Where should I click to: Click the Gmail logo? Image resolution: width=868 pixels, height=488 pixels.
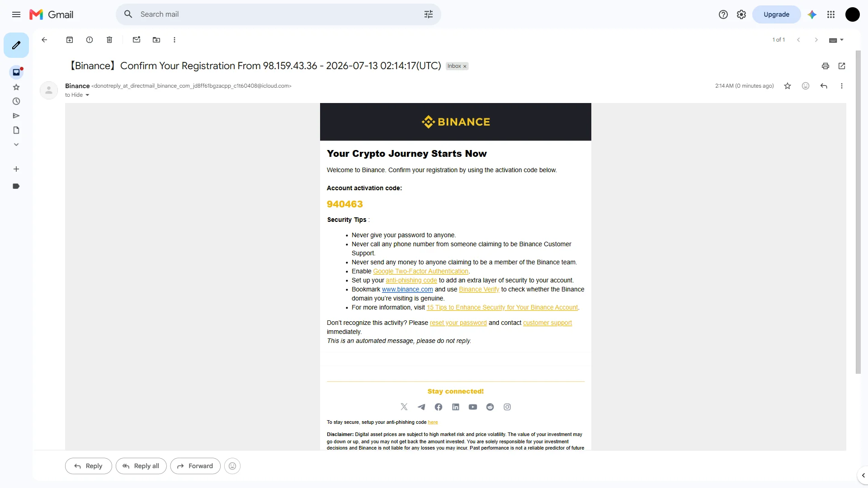tap(51, 14)
